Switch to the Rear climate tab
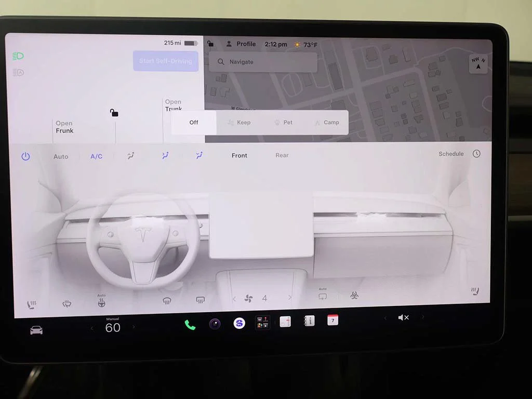This screenshot has width=532, height=399. pyautogui.click(x=282, y=155)
